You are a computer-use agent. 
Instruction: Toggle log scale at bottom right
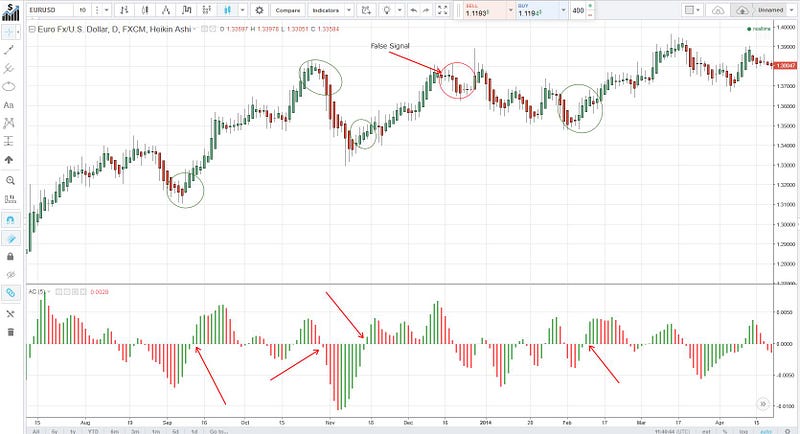tap(743, 431)
